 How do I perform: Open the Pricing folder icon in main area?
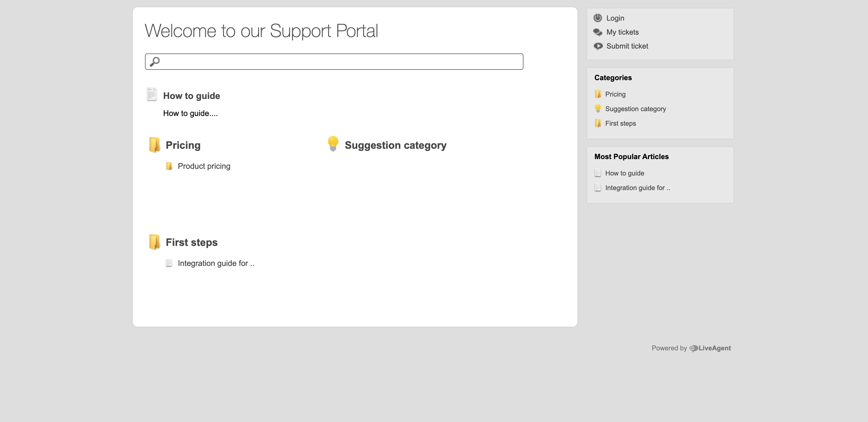click(x=155, y=145)
